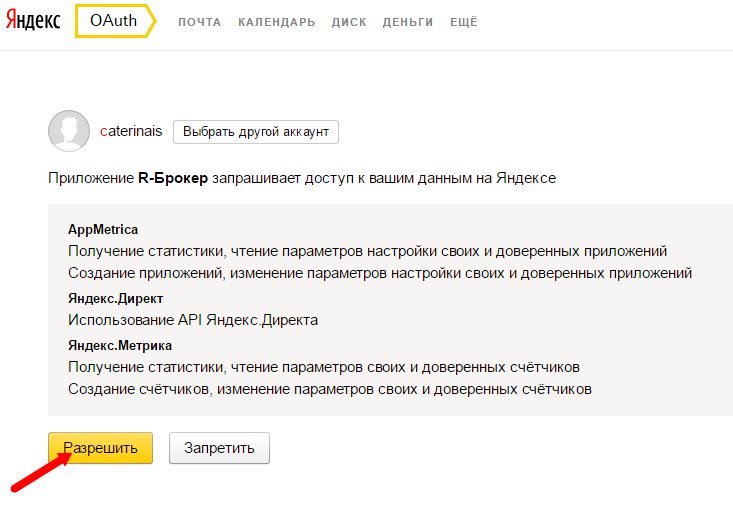Image resolution: width=733 pixels, height=514 pixels.
Task: Click the caterinais profile avatar
Action: (x=69, y=131)
